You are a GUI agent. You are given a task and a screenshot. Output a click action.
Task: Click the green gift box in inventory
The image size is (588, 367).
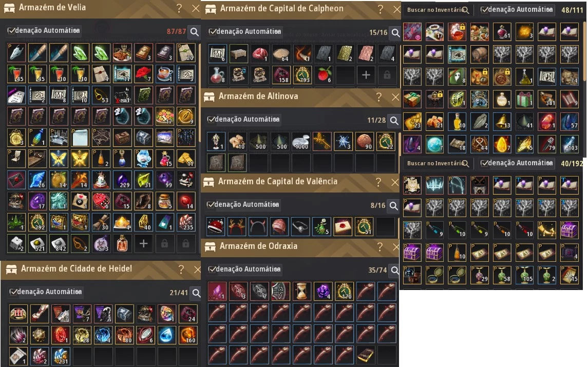tap(524, 99)
